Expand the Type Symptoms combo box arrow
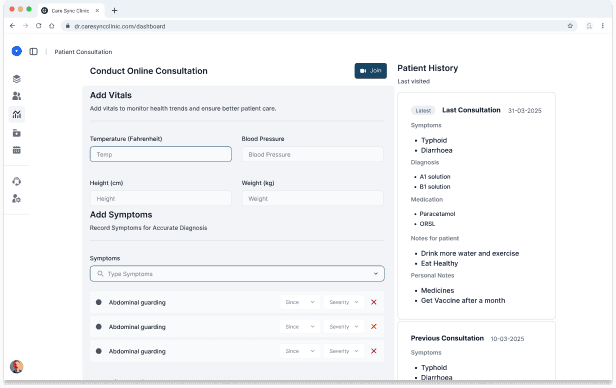 pos(376,274)
